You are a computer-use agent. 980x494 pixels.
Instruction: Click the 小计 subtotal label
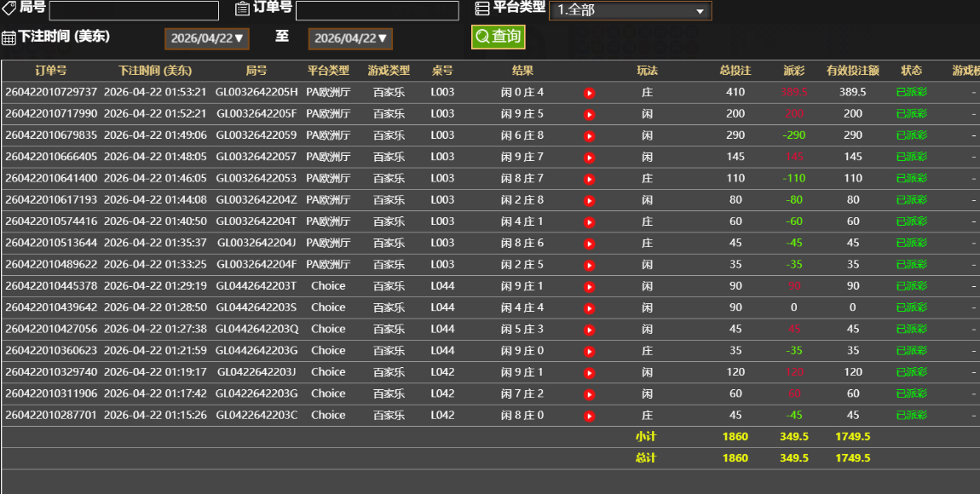(646, 437)
